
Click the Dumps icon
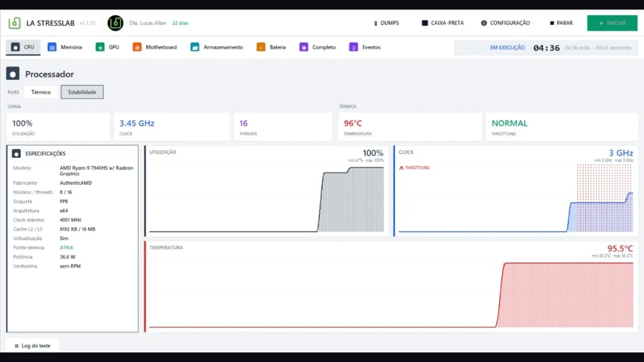coord(376,23)
